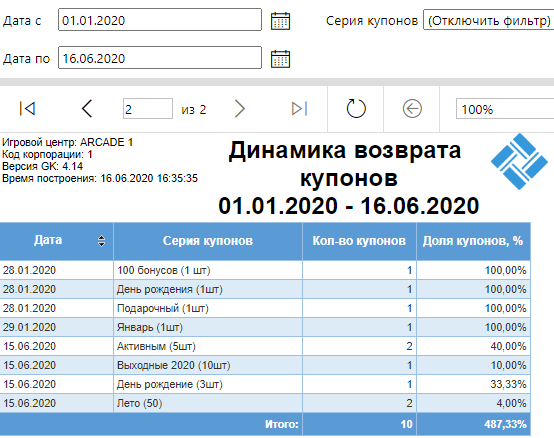Select the День рождение (3шт) cell
Image resolution: width=554 pixels, height=438 pixels.
tap(208, 384)
